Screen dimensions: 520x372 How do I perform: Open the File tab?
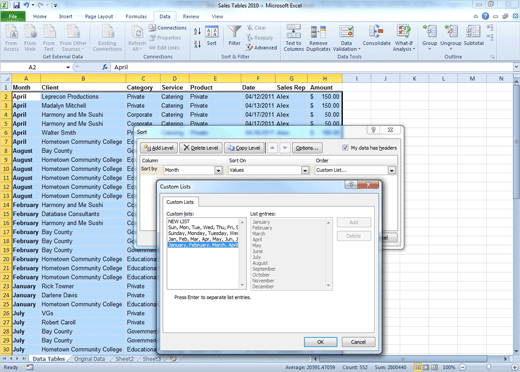pyautogui.click(x=13, y=16)
